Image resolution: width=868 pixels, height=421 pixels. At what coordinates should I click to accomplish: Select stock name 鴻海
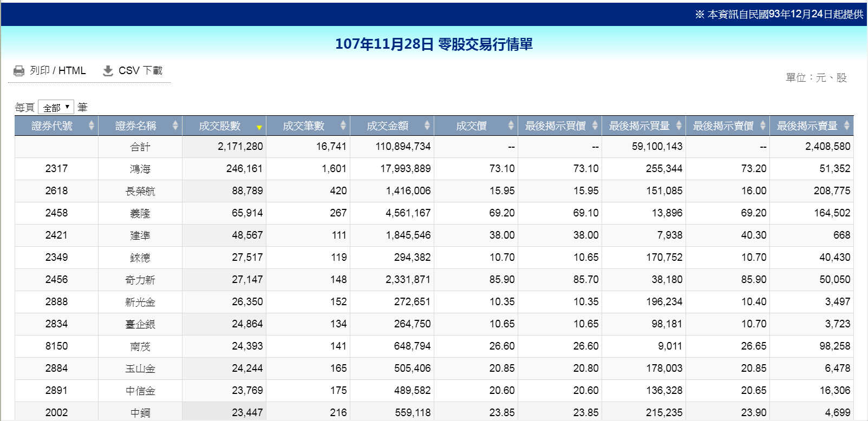(x=140, y=169)
